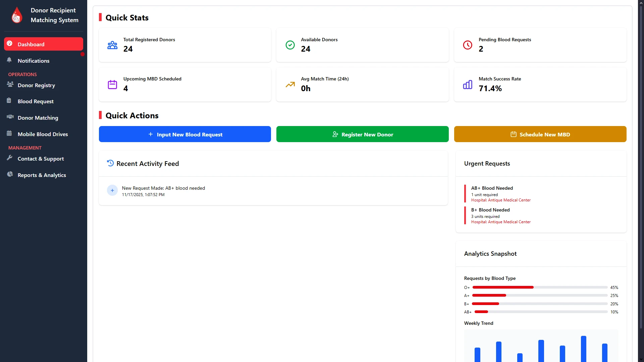
Task: Click the Mobile Blood Drives calendar icon
Action: coord(9,133)
